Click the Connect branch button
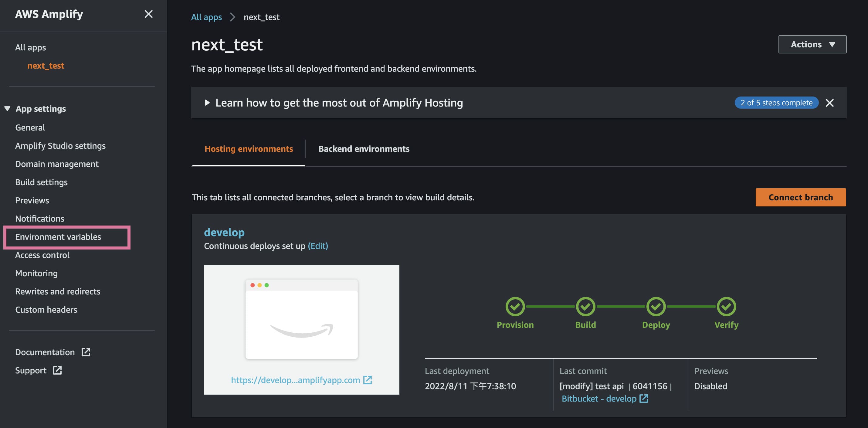Screen dimensions: 868x428 800,198
